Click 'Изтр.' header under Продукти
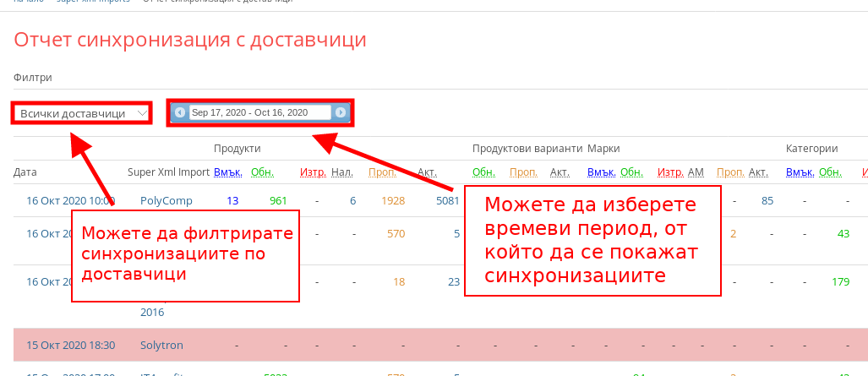This screenshot has height=376, width=868. 313,172
